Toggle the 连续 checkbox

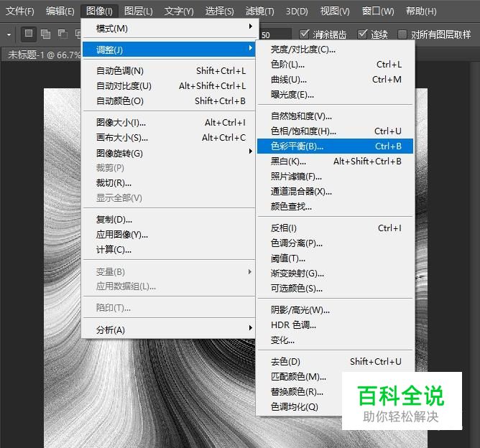[x=363, y=34]
